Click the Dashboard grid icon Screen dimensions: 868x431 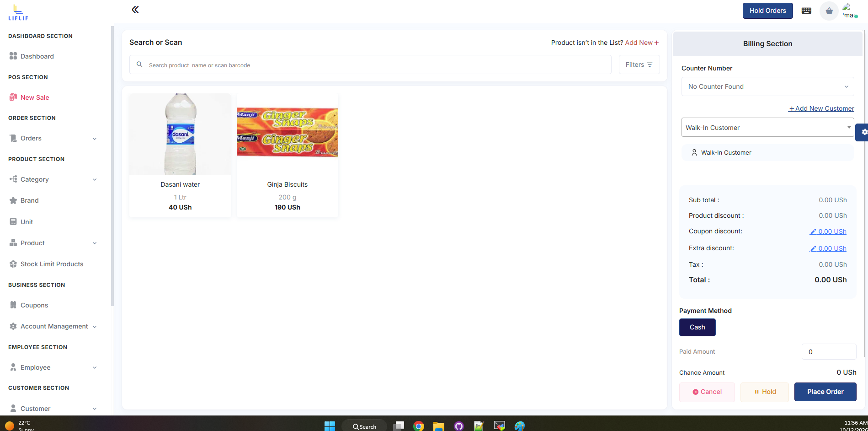click(x=13, y=56)
